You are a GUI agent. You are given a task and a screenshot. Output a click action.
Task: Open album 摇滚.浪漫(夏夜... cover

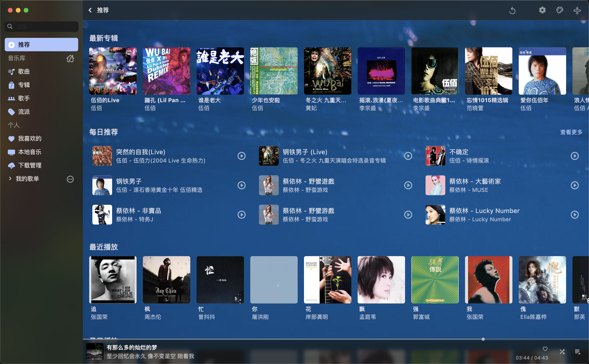tap(381, 71)
